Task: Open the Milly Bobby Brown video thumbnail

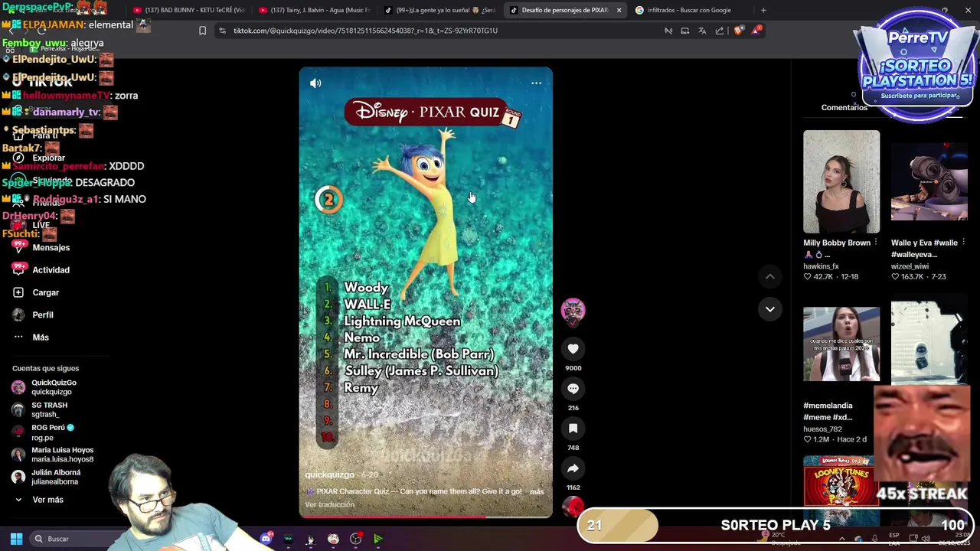Action: 841,181
